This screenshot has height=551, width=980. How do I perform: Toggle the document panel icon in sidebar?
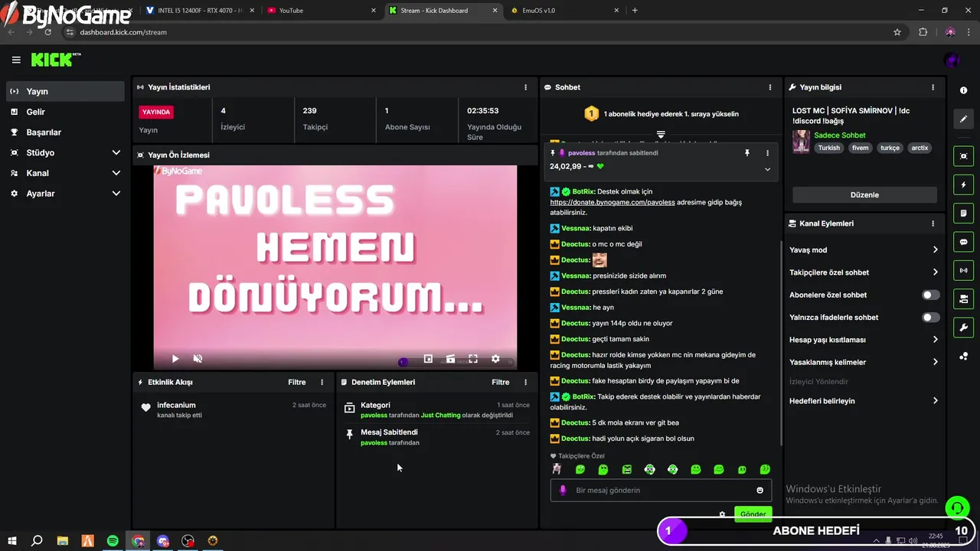click(963, 213)
